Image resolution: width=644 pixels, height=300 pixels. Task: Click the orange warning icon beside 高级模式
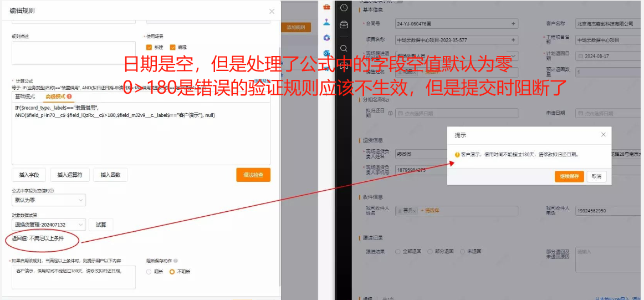69,96
